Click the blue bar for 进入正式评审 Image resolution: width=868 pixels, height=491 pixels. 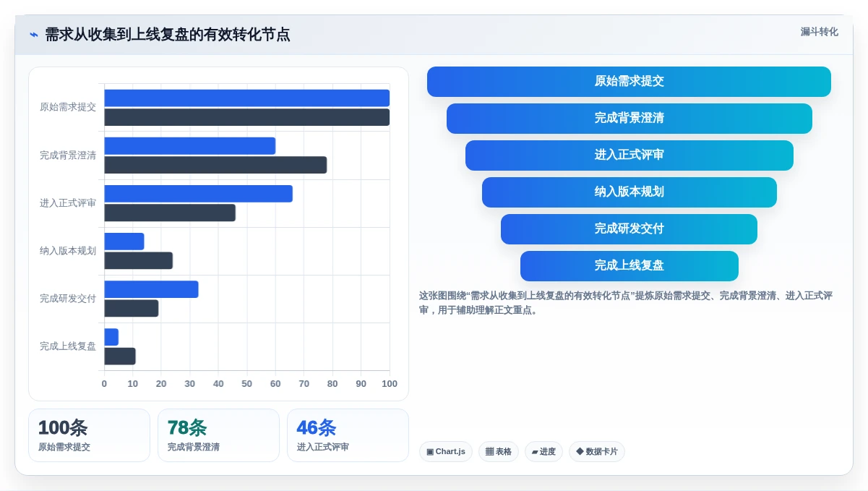click(199, 194)
